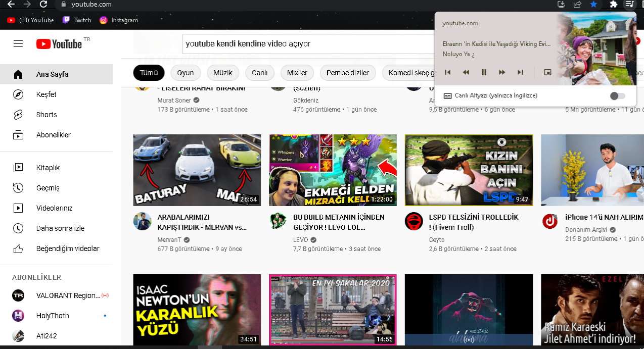Open Ana Sayfa in sidebar
The image size is (644, 349).
click(x=57, y=74)
